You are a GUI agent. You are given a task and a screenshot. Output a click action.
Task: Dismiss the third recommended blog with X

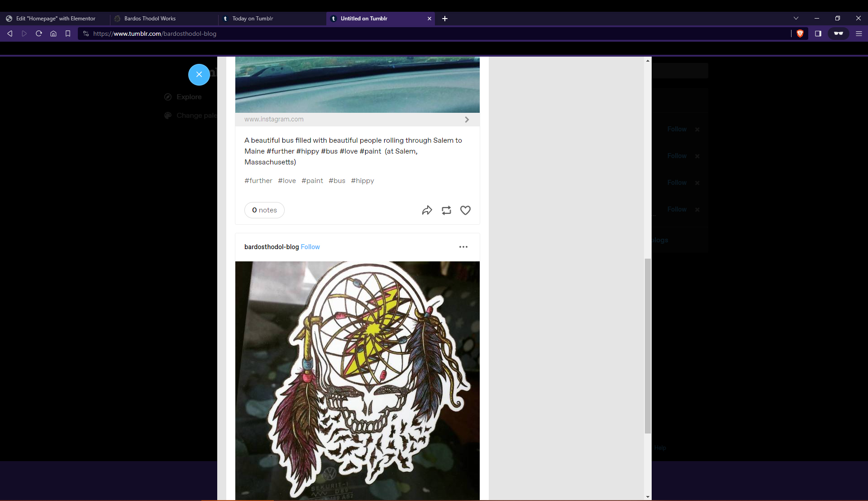[697, 183]
